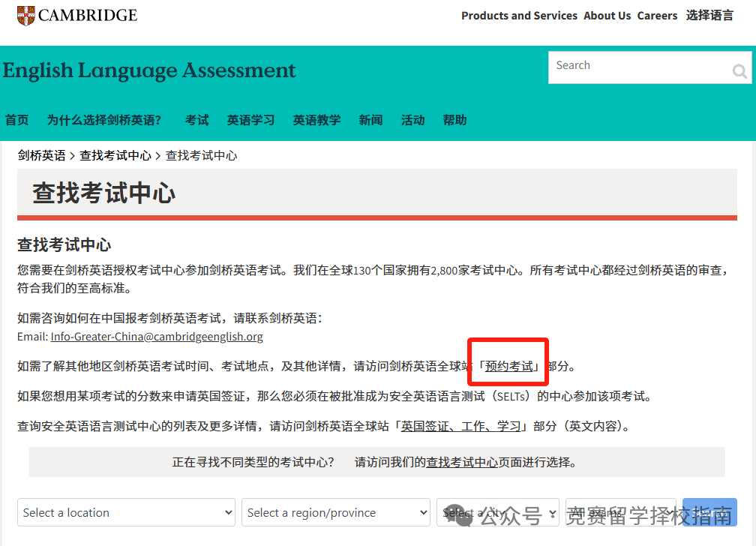Expand Select a city dropdown
The width and height of the screenshot is (756, 546).
(497, 512)
